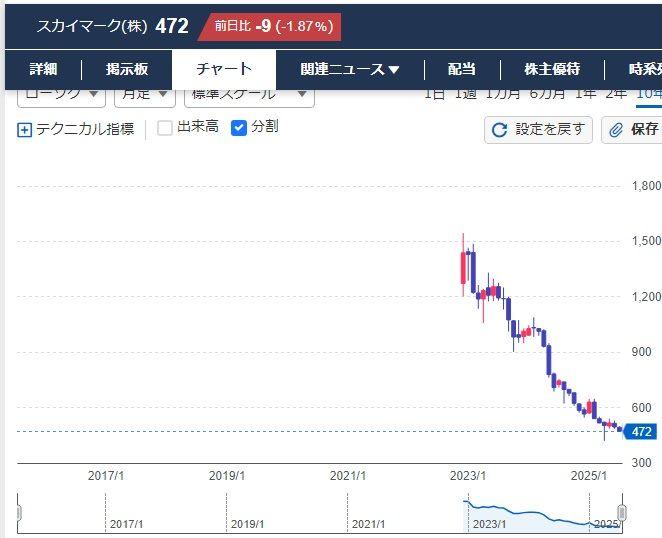
Task: Open the ローソク chart type dropdown
Action: (62, 95)
